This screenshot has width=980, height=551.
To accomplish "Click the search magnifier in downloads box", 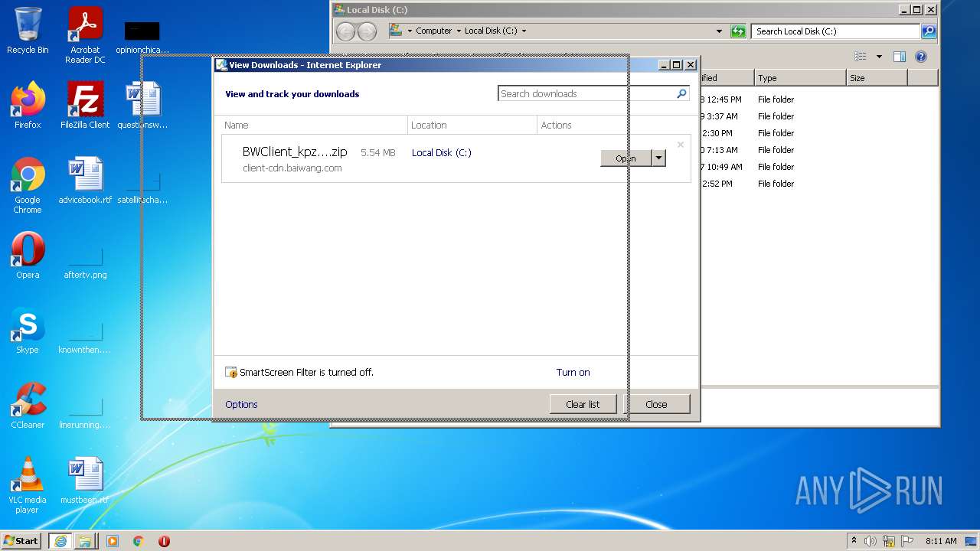I will [681, 93].
